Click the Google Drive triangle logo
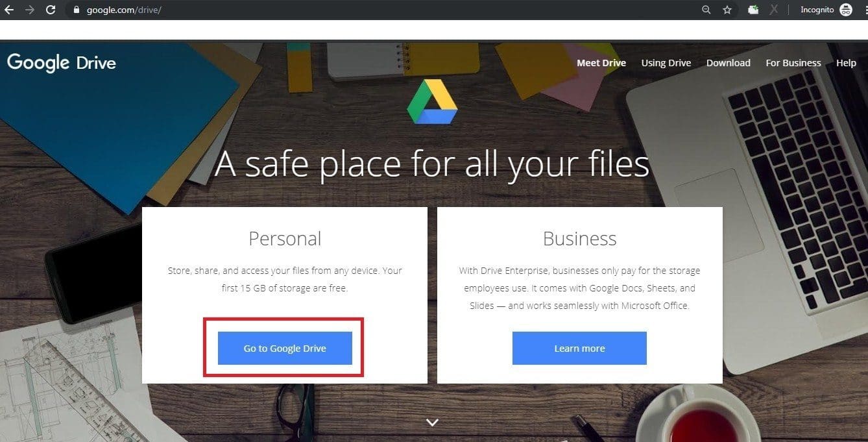Screen dimensions: 868x442 433,101
